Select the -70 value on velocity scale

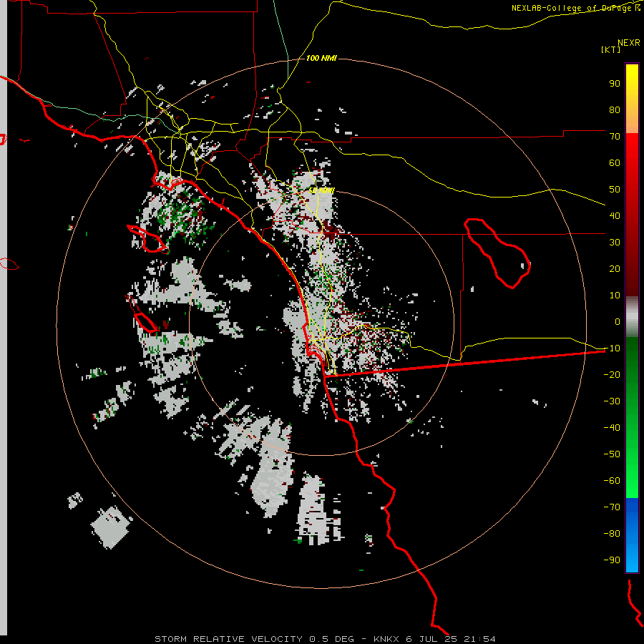click(612, 507)
